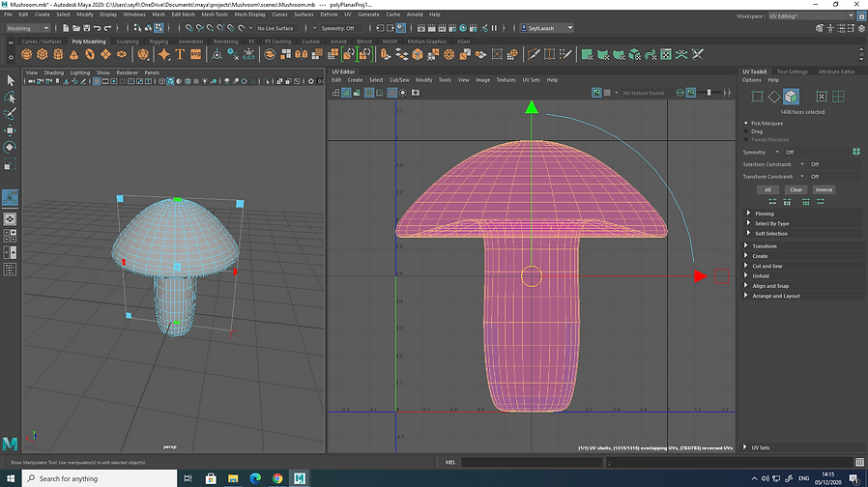Open the Transform Constraint dropdown
The width and height of the screenshot is (868, 487).
click(x=802, y=176)
